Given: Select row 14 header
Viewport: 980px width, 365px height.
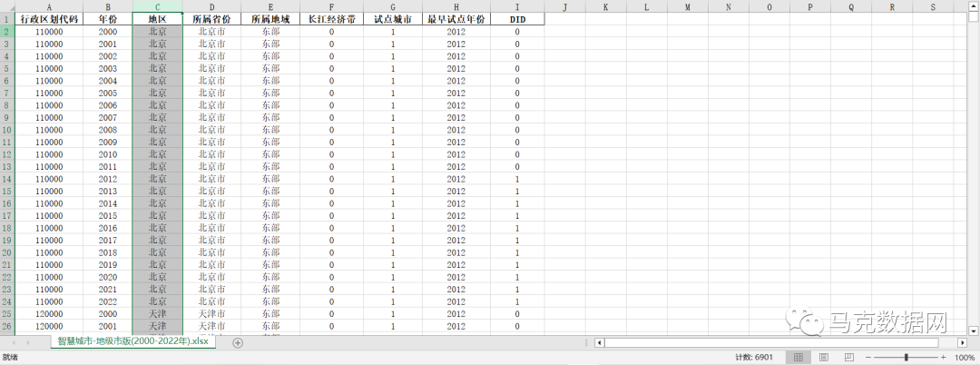Looking at the screenshot, I should [x=7, y=179].
